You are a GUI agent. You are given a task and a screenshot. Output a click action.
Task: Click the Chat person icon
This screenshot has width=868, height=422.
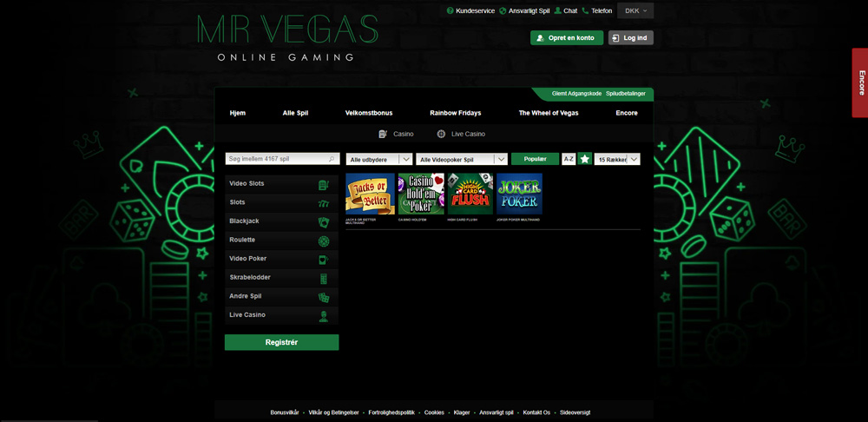[558, 10]
